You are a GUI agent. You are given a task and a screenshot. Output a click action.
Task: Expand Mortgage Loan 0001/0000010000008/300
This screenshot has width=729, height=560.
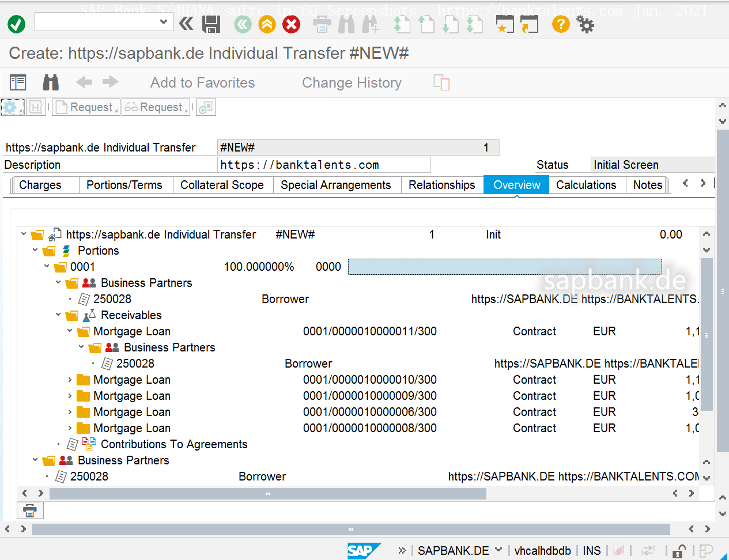[70, 428]
